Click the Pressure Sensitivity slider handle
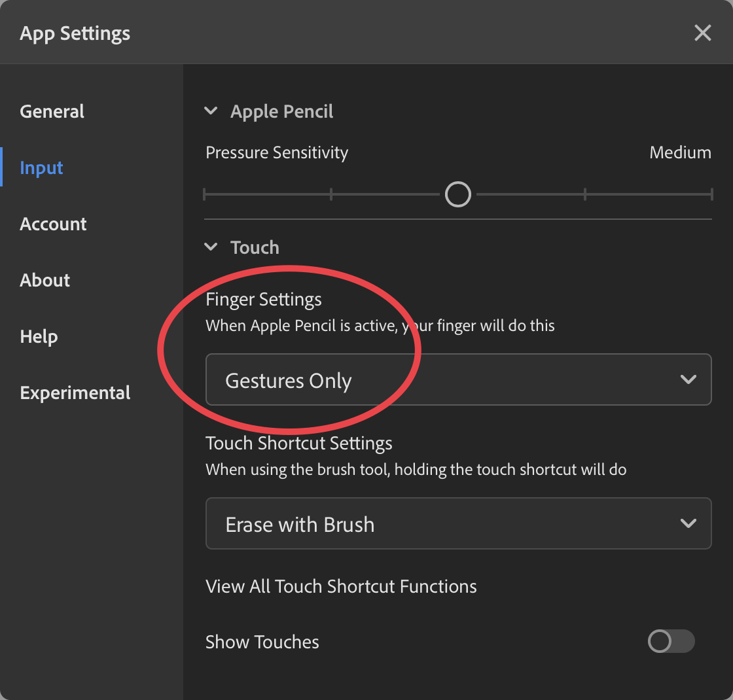The width and height of the screenshot is (733, 700). pyautogui.click(x=457, y=194)
